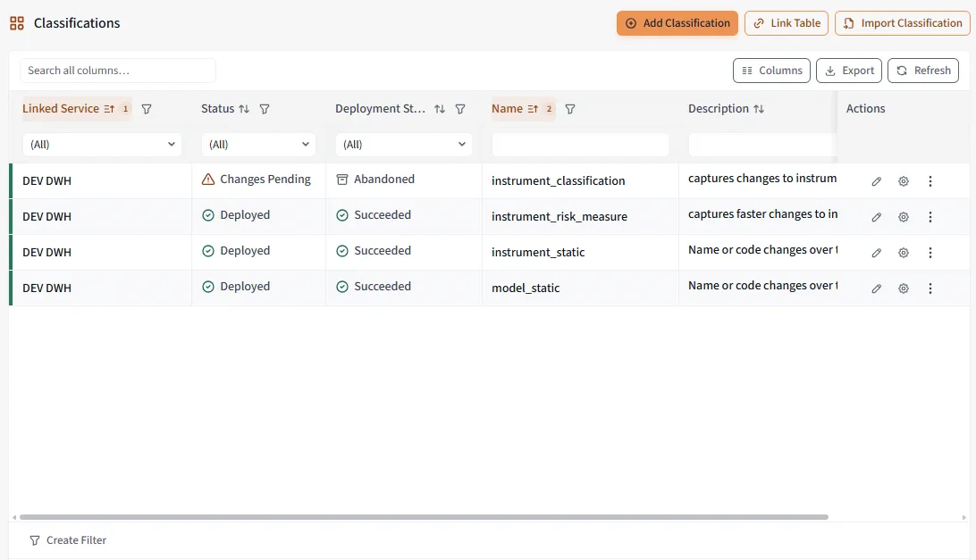Edit model_static with pencil icon
The width and height of the screenshot is (976, 560).
(877, 288)
